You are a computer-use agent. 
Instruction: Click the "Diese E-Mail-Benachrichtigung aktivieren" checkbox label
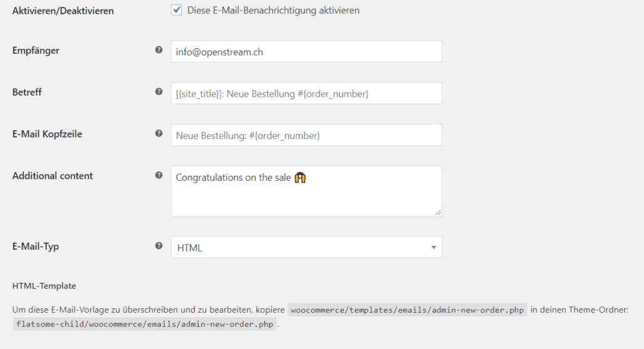point(273,11)
